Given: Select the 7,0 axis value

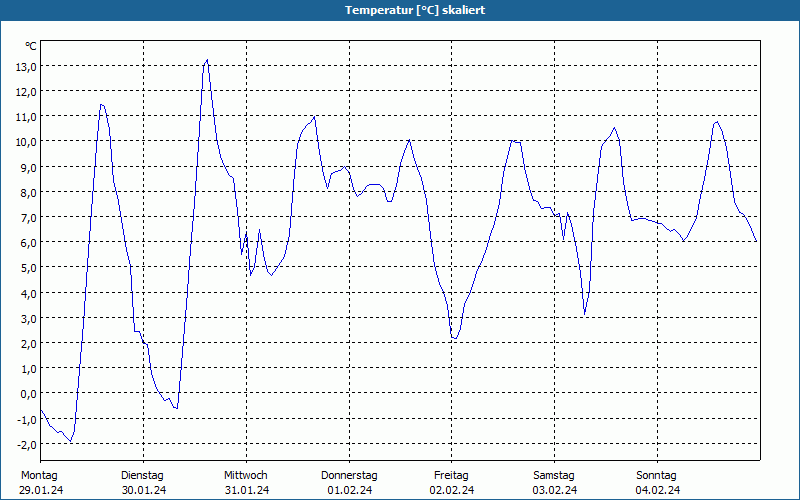Looking at the screenshot, I should (x=28, y=218).
